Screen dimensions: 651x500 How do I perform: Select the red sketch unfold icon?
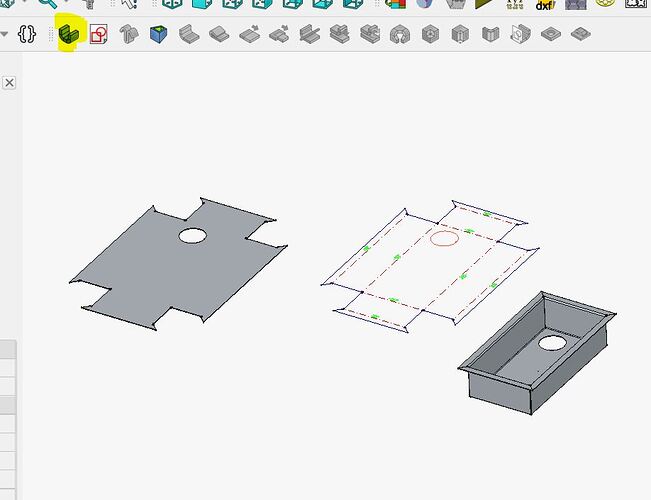tap(99, 34)
